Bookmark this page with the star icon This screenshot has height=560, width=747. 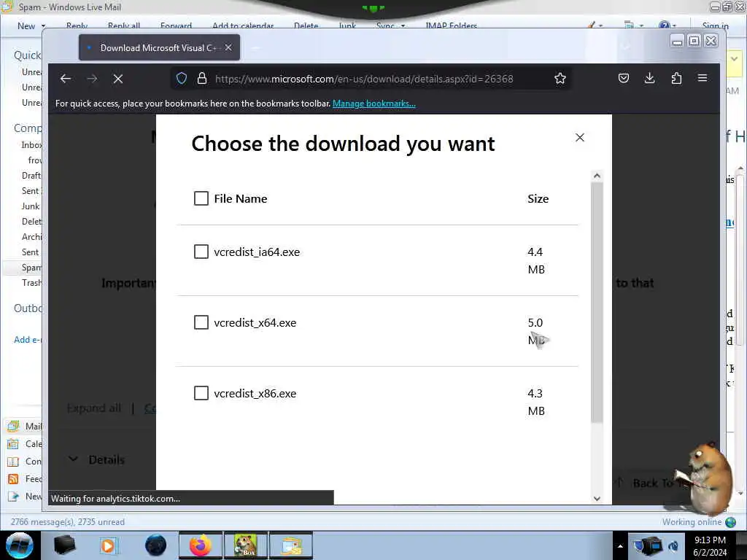click(560, 78)
